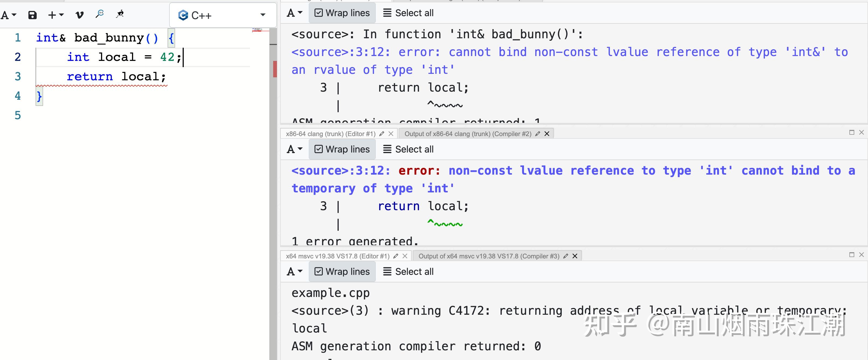
Task: Switch to x86-64 clang (trunk) Editor #1 tab
Action: click(x=331, y=134)
